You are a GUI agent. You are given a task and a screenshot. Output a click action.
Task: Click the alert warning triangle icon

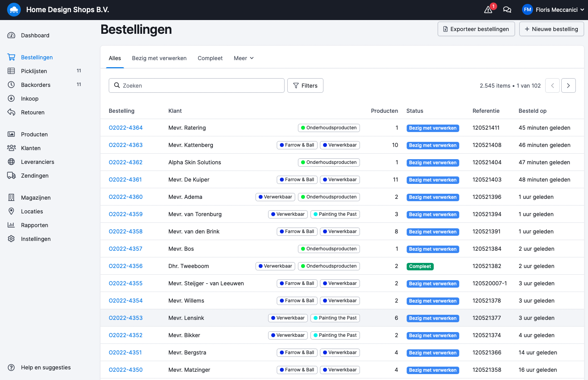tap(488, 10)
